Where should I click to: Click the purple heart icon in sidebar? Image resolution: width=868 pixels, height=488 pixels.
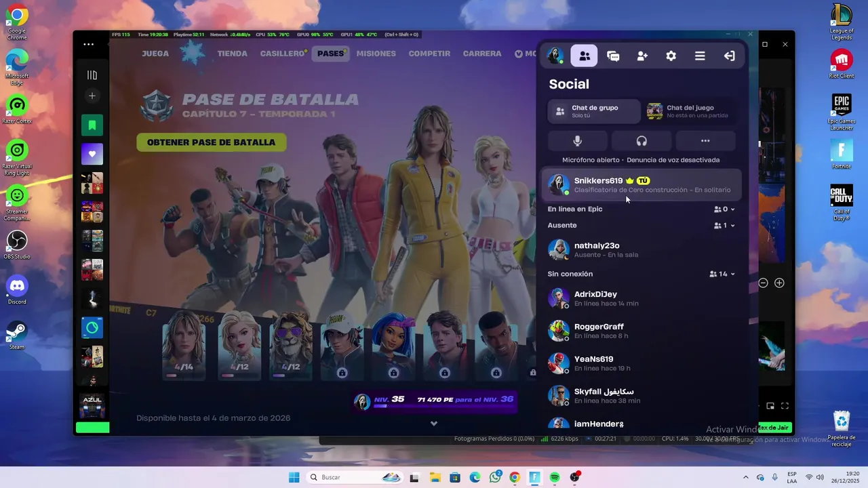(x=92, y=154)
